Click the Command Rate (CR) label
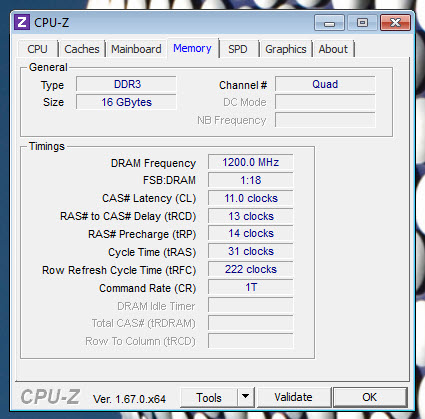The height and width of the screenshot is (419, 425). (148, 288)
